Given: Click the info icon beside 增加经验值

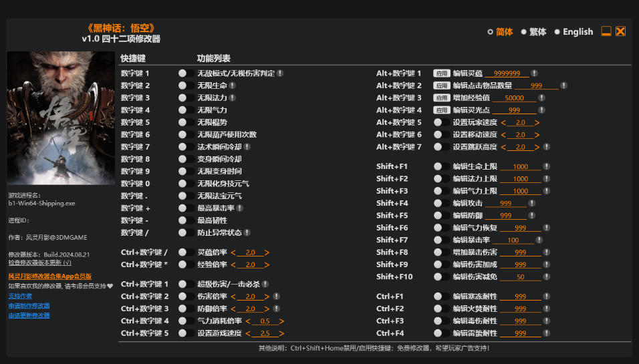Looking at the screenshot, I should (x=541, y=98).
